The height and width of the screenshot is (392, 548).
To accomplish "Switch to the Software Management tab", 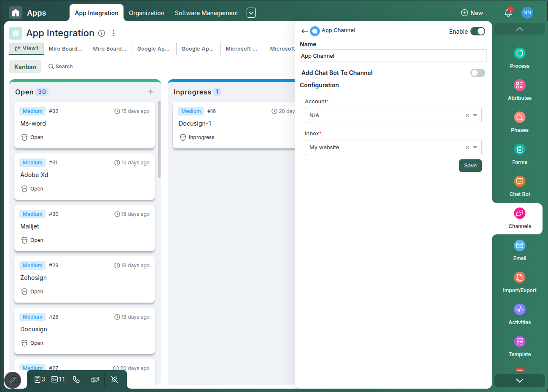I will pyautogui.click(x=206, y=13).
